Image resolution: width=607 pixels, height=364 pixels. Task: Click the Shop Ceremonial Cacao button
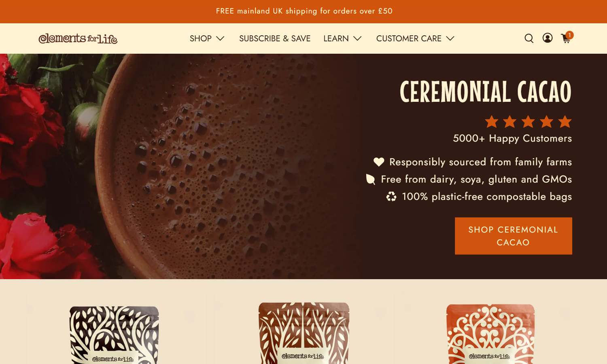point(513,236)
